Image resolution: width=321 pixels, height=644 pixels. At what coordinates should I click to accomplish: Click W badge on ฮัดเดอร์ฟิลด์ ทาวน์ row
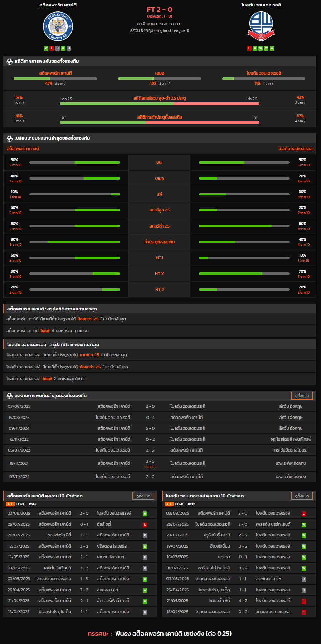coord(145,601)
